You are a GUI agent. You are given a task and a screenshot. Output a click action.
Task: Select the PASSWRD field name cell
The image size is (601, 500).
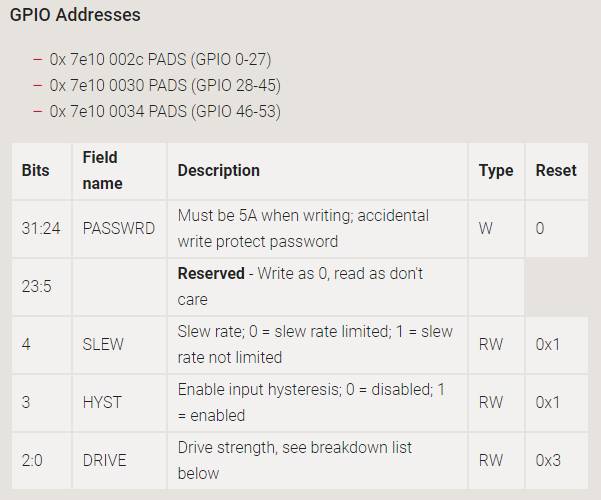coord(118,228)
